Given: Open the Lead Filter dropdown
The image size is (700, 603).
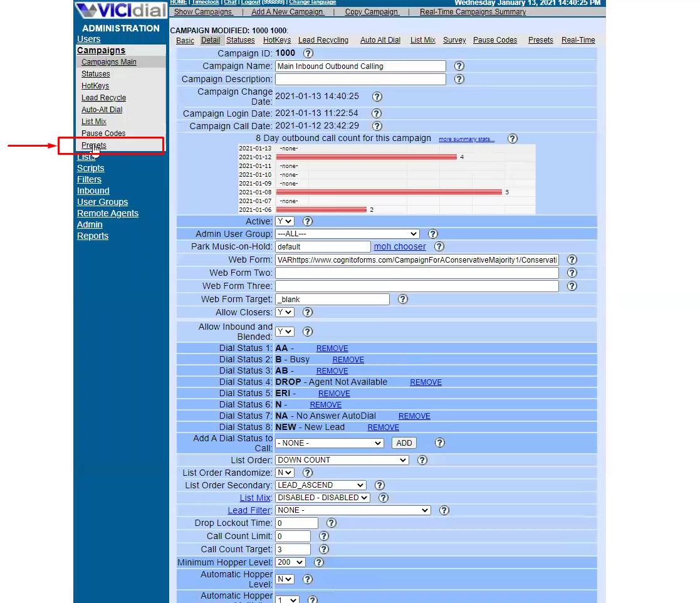Looking at the screenshot, I should coord(353,510).
